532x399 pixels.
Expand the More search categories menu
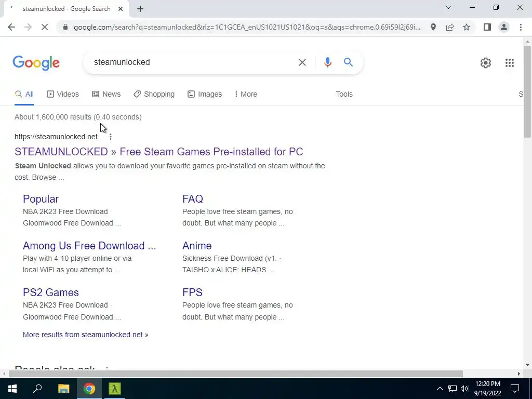point(246,94)
